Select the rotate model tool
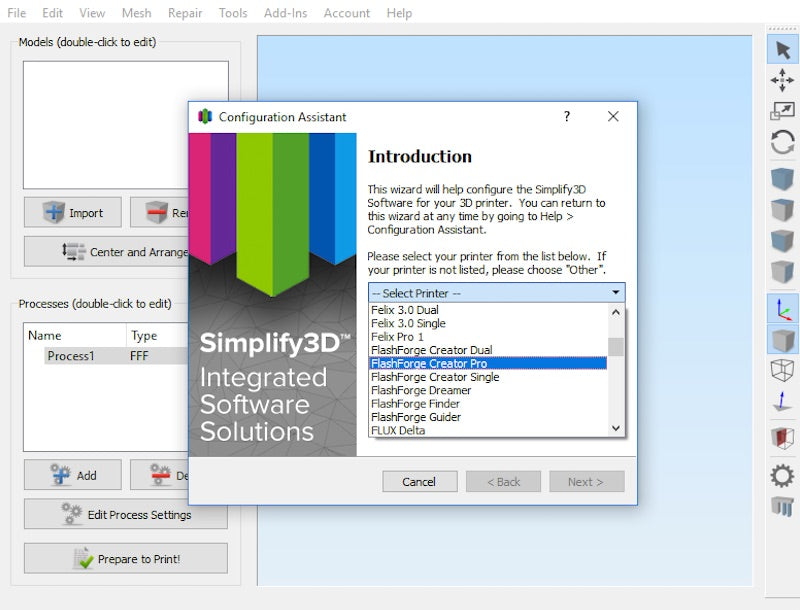 coord(782,142)
